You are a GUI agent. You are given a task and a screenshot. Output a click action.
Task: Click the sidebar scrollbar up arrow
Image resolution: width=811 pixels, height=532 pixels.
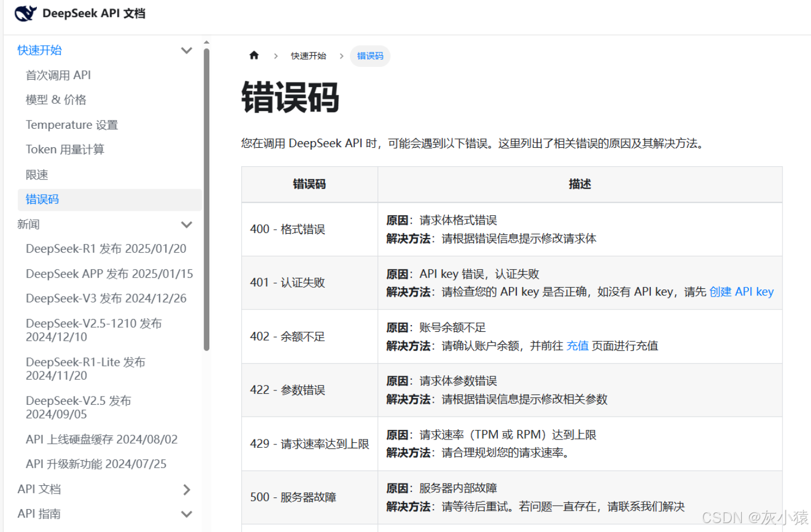point(207,42)
